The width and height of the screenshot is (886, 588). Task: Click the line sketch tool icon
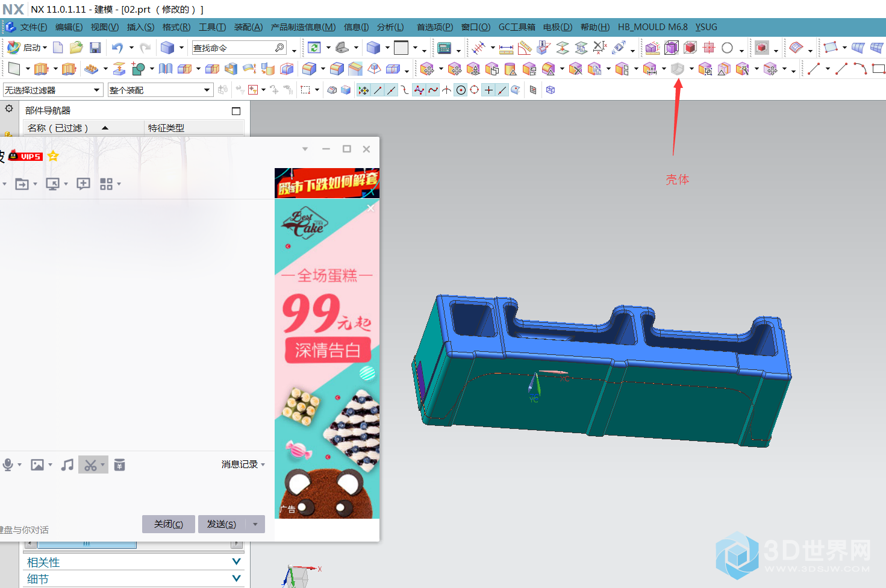pyautogui.click(x=814, y=69)
